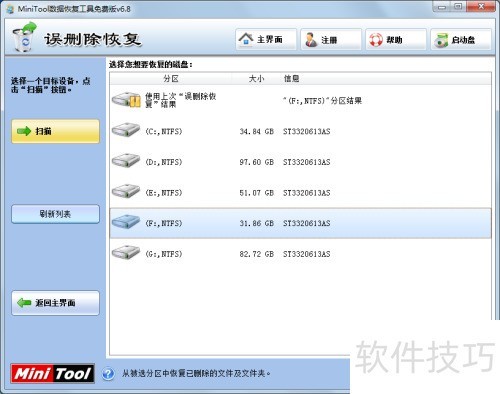Open the 帮助 help button

pyautogui.click(x=396, y=40)
